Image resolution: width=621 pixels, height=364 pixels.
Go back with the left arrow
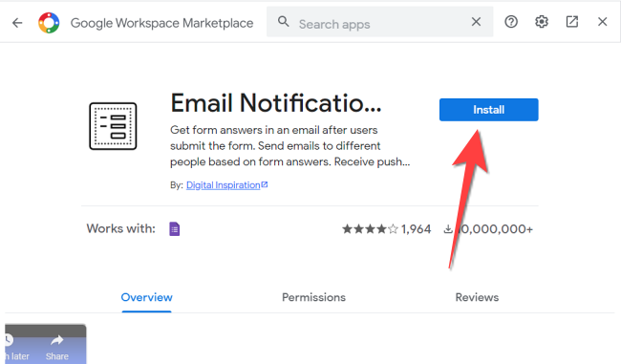[17, 23]
